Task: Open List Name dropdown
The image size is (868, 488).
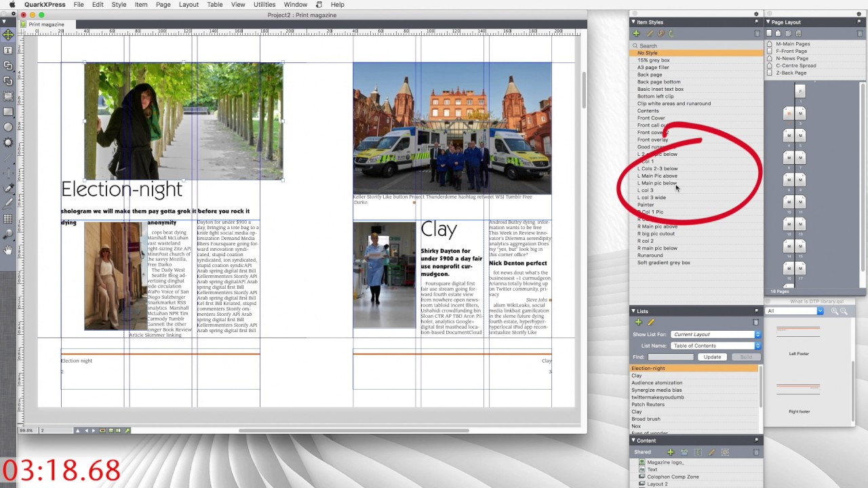Action: tap(716, 346)
